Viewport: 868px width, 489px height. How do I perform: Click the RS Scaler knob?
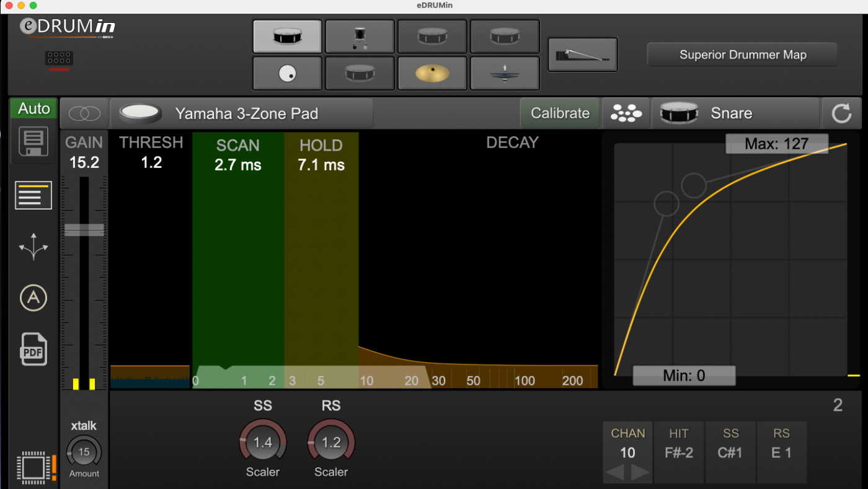(331, 443)
